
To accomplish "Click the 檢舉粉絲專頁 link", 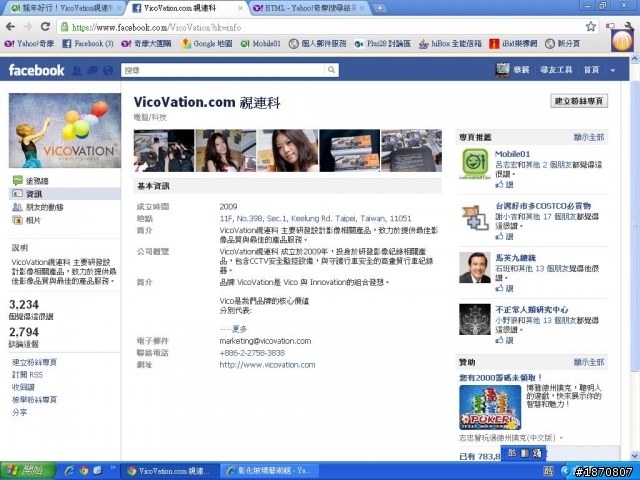I will [34, 400].
